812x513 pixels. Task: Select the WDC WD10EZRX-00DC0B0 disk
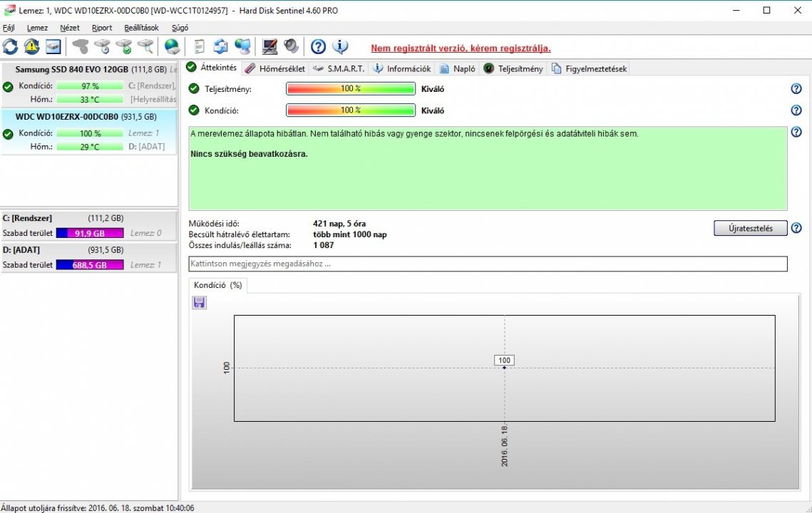pos(89,132)
